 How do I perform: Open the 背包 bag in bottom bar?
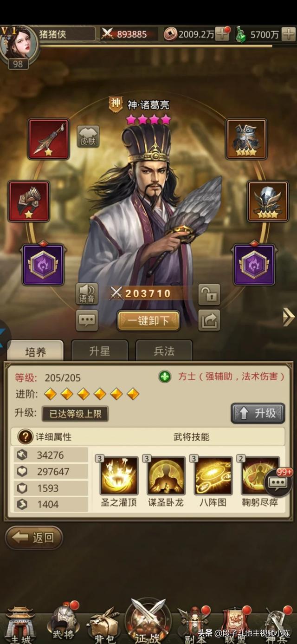(103, 625)
